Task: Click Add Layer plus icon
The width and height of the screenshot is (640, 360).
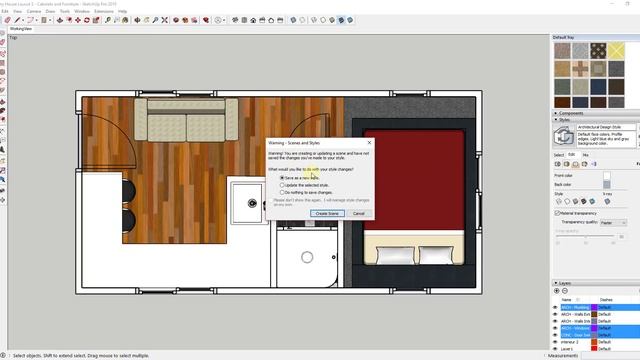Action: pyautogui.click(x=556, y=291)
